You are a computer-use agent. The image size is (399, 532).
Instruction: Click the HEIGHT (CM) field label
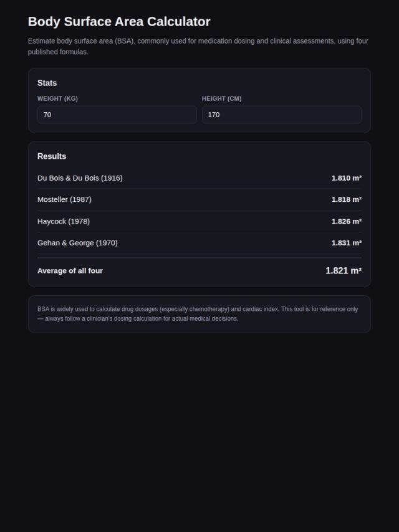tap(222, 98)
